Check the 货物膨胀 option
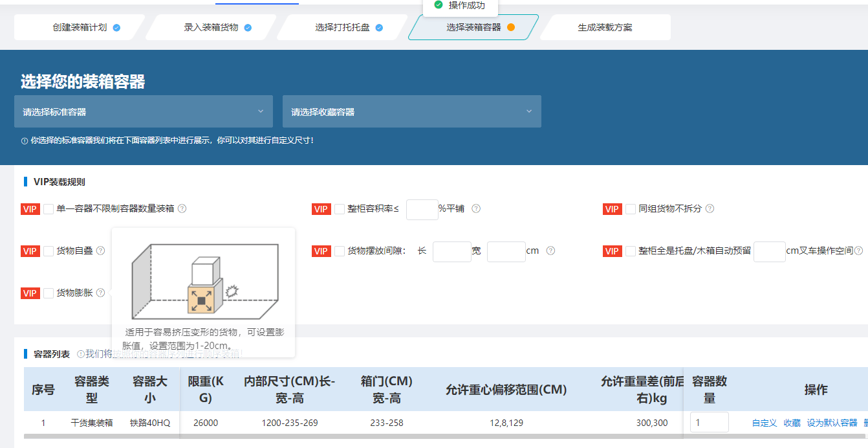 pyautogui.click(x=49, y=293)
